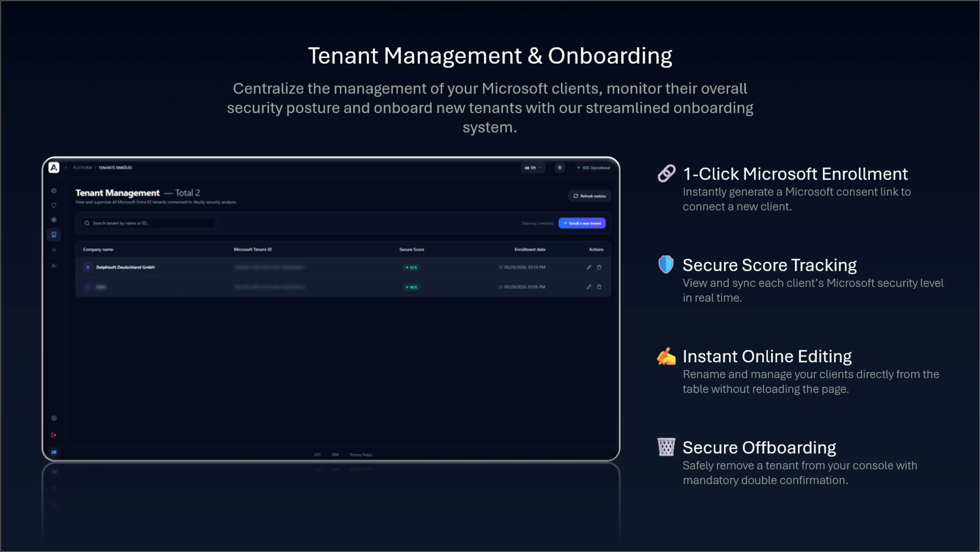Open the bar chart icon in sidebar

54,250
